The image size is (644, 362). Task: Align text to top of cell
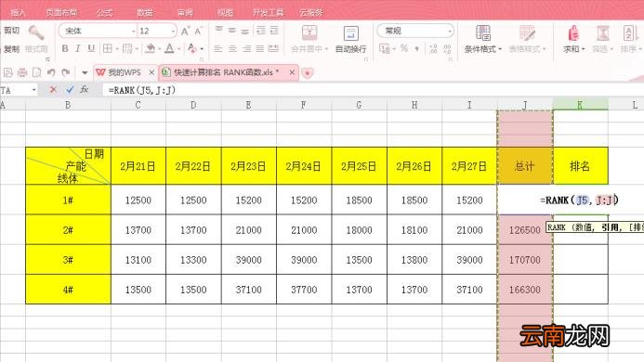click(219, 30)
